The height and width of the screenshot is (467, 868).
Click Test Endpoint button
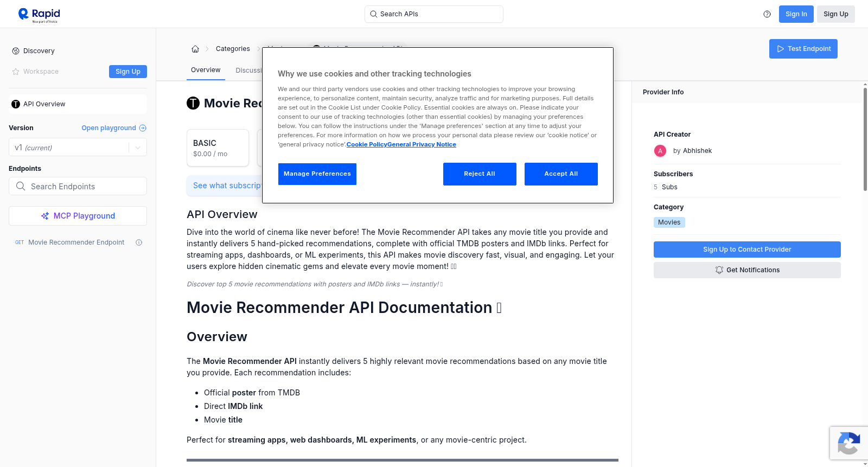(803, 49)
